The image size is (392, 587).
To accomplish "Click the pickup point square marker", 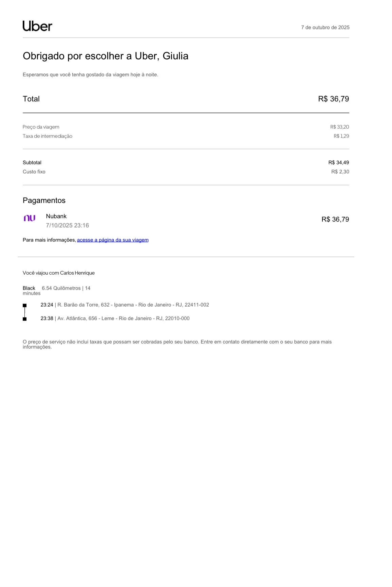I will 24,306.
